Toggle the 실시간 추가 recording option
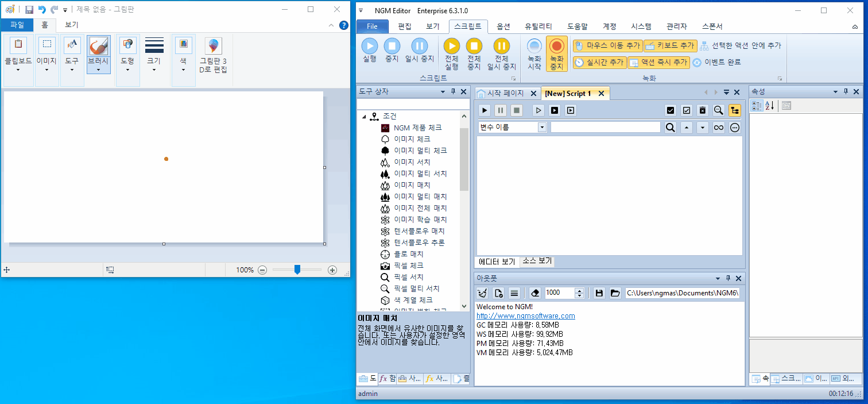The width and height of the screenshot is (868, 404). pyautogui.click(x=599, y=62)
